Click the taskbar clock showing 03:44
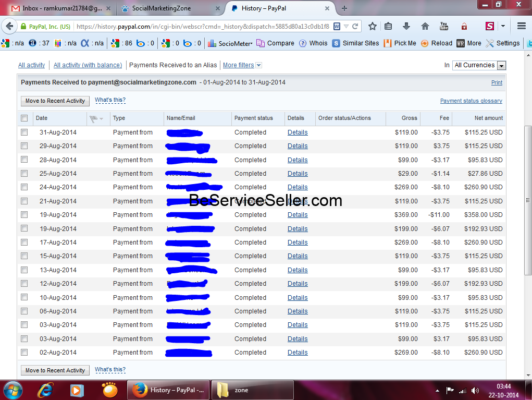 503,391
